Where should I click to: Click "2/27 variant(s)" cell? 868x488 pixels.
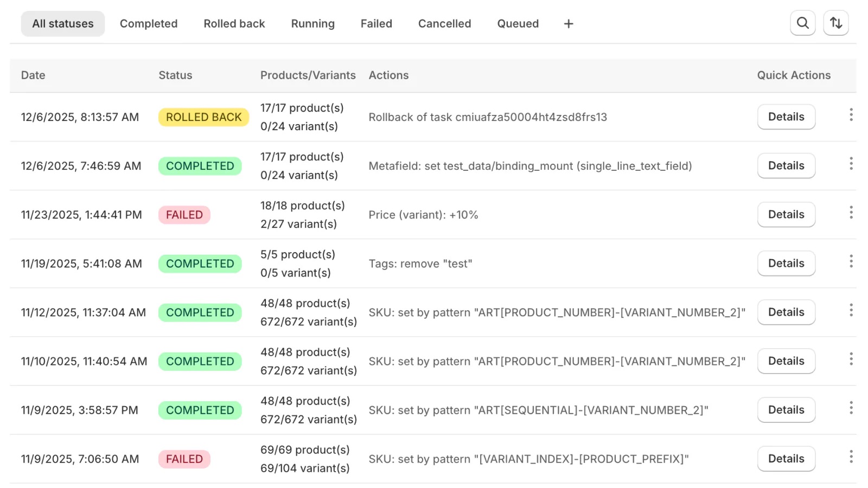[298, 224]
